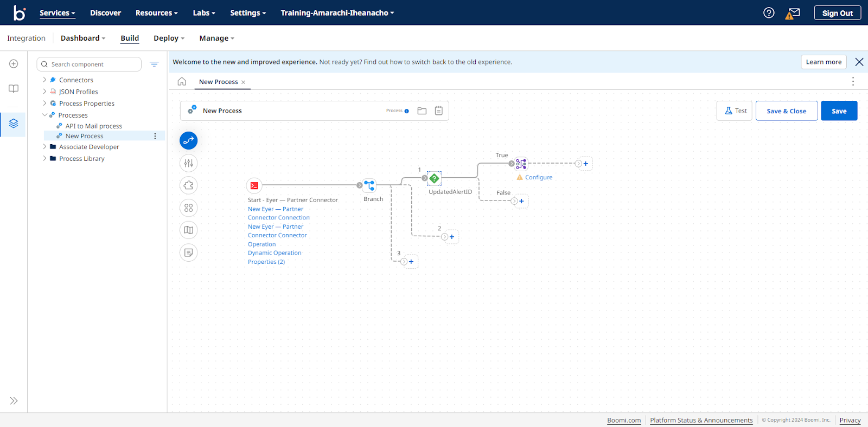Dismiss the welcome banner with X

point(859,62)
